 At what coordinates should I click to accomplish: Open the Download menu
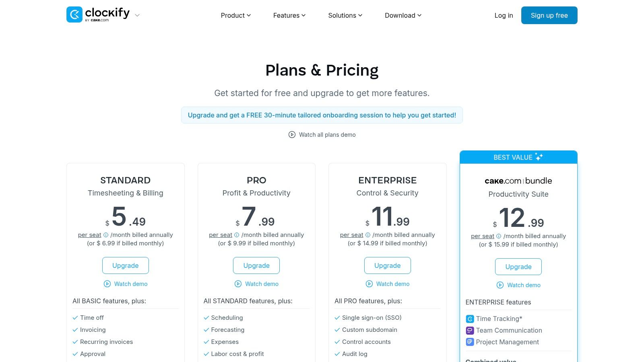point(402,15)
